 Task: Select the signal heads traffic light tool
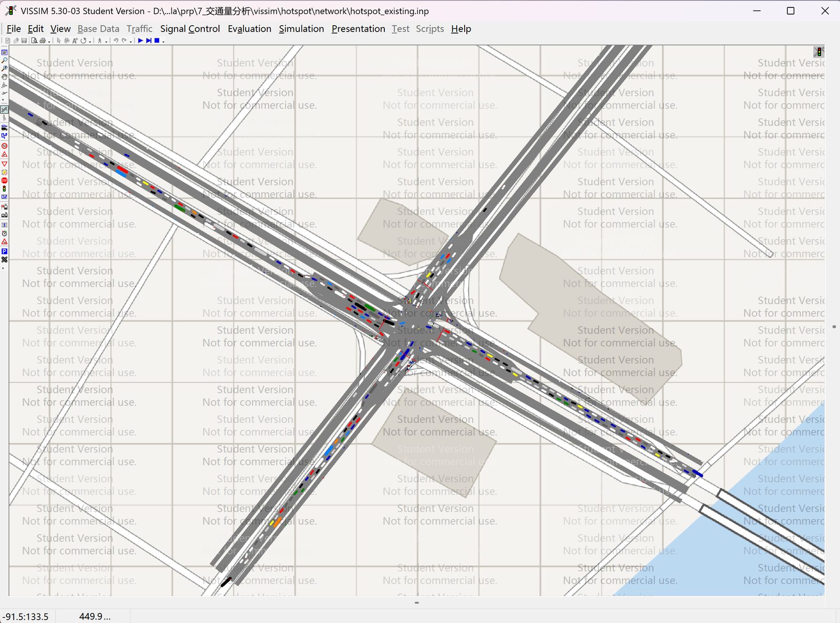[4, 188]
